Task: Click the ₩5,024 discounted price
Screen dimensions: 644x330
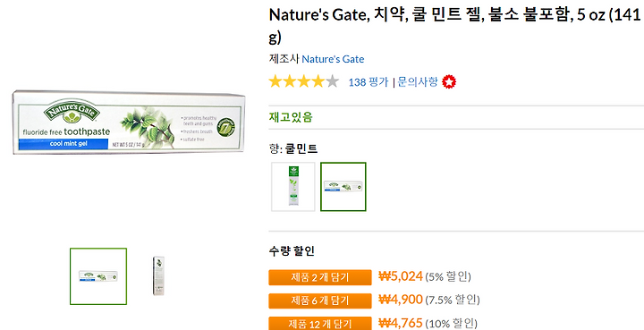Action: (x=401, y=276)
